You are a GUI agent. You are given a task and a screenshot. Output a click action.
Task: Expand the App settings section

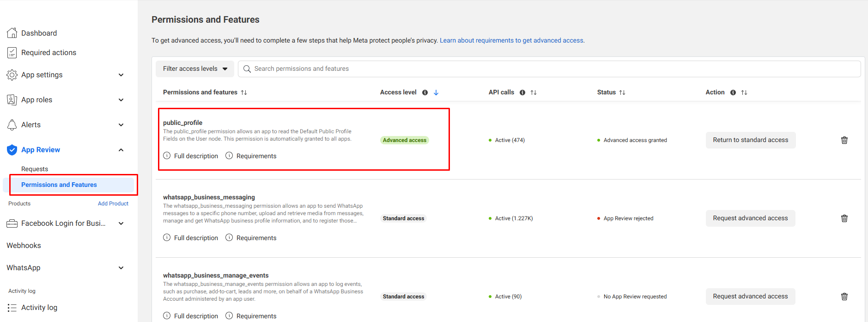click(121, 75)
